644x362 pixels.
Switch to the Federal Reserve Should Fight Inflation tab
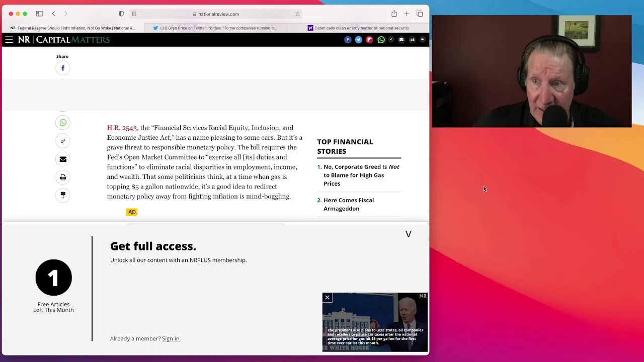[73, 28]
